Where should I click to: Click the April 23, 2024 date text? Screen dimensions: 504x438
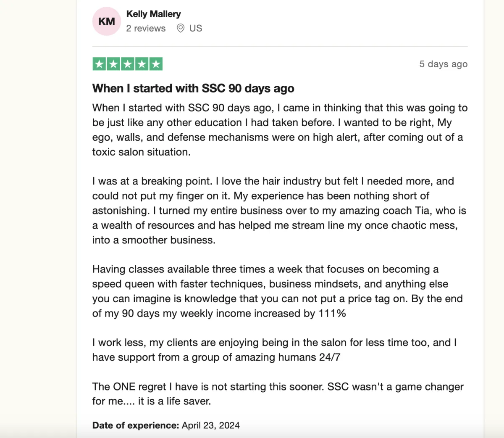[211, 425]
